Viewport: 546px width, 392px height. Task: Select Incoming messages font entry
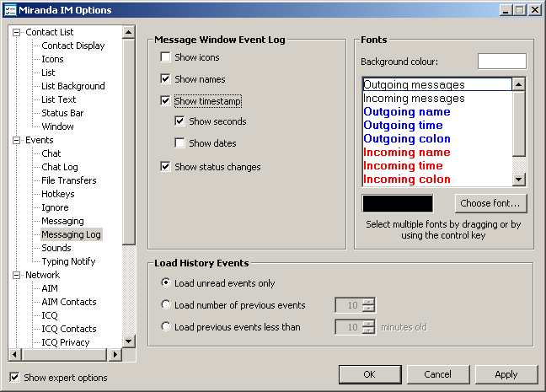437,99
